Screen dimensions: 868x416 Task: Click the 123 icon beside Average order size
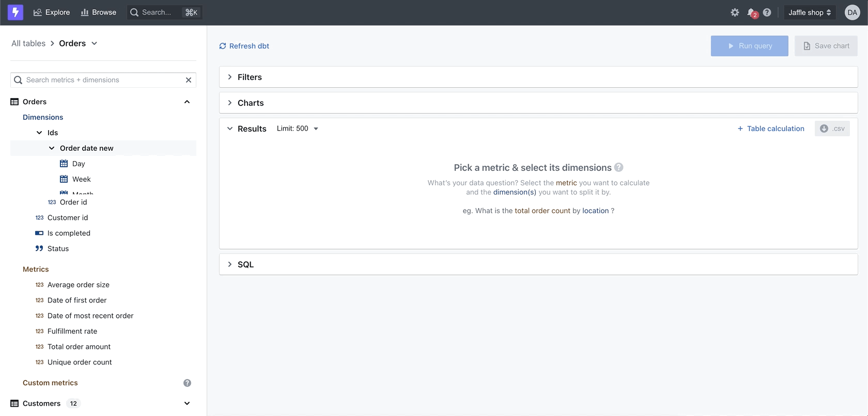coord(39,285)
